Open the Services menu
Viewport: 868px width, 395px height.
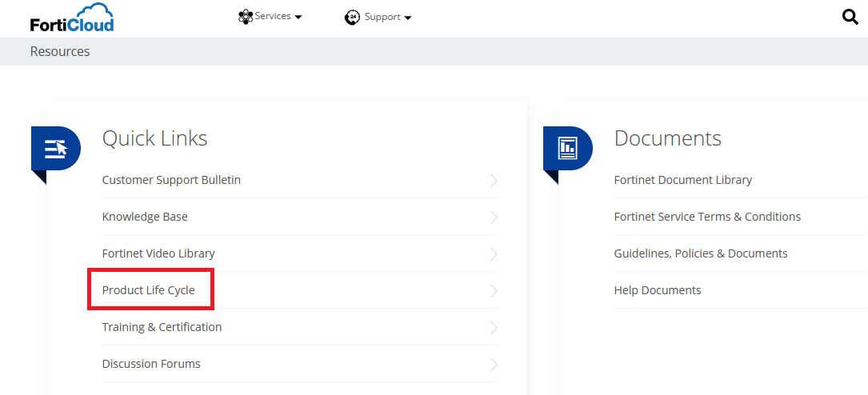coord(270,17)
